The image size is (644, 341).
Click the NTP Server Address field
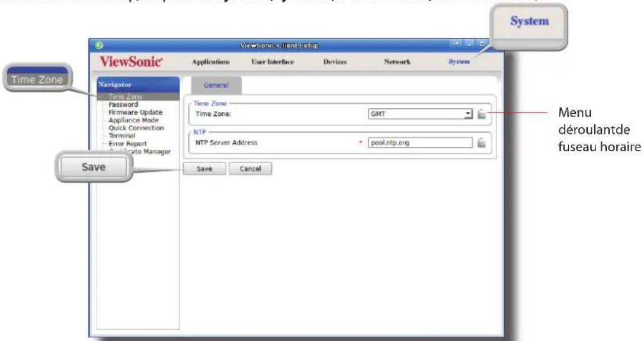(x=420, y=143)
